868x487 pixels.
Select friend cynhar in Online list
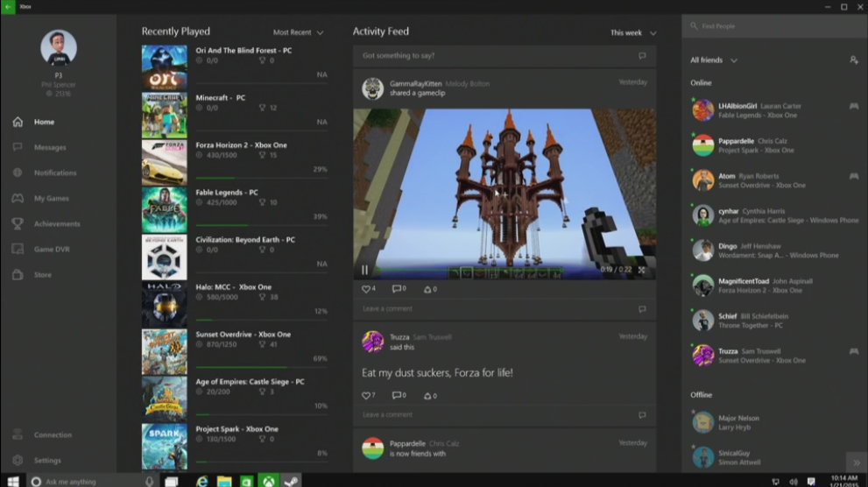[775, 215]
